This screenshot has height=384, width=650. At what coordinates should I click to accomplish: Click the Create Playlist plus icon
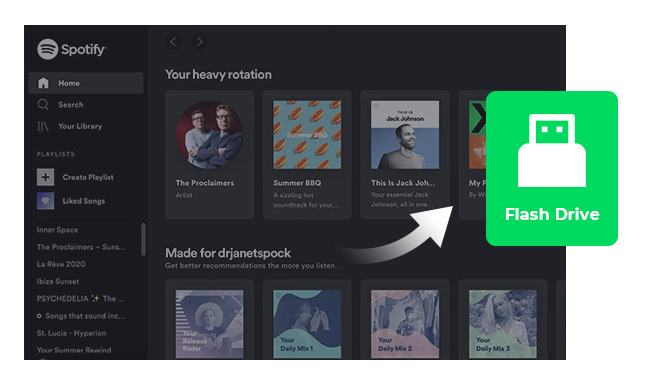45,177
